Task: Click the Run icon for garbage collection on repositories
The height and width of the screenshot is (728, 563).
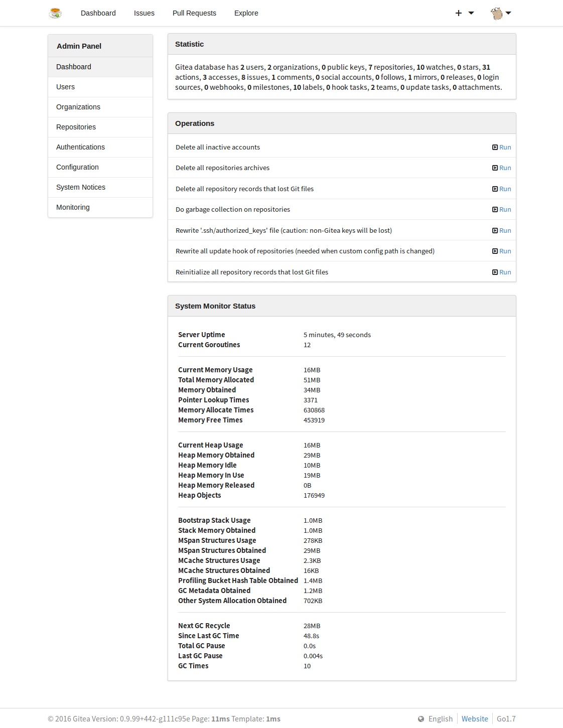Action: click(494, 209)
